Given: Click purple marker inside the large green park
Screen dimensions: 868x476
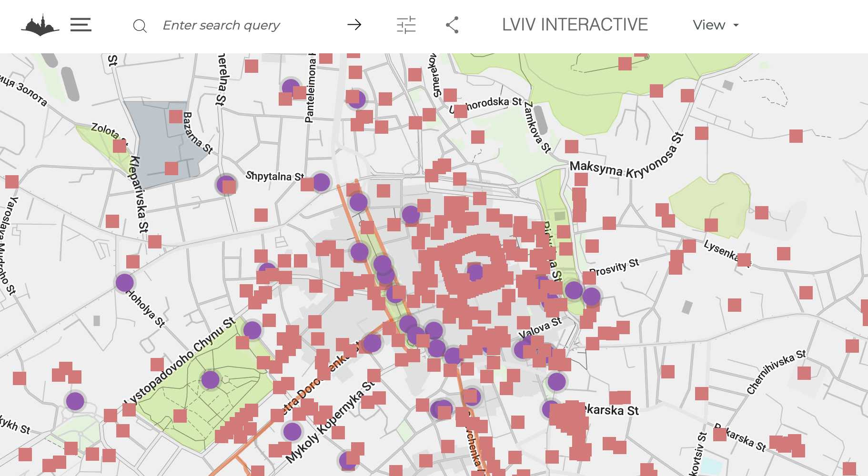Looking at the screenshot, I should point(210,380).
